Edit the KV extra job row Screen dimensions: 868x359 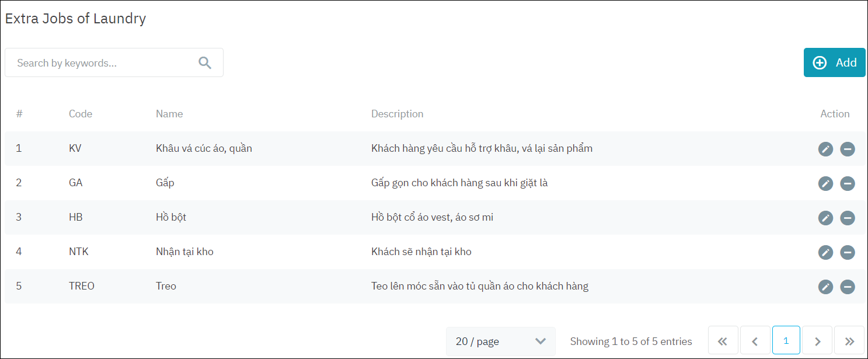coord(825,149)
